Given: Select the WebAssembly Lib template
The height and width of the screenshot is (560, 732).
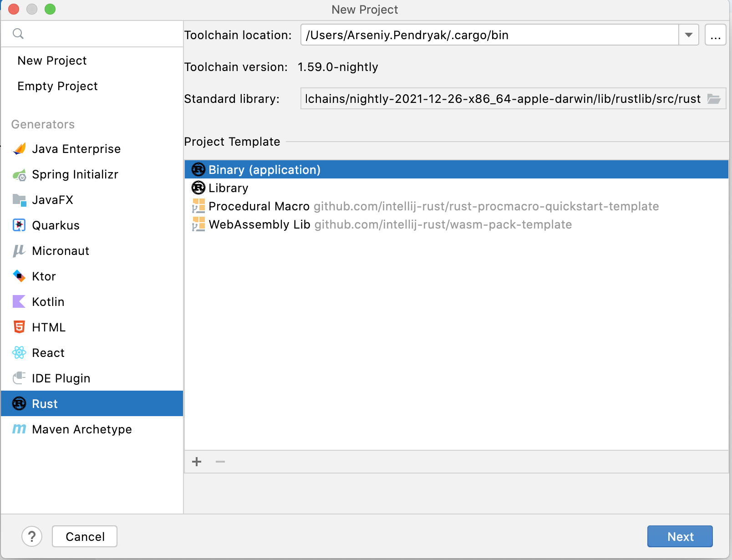Looking at the screenshot, I should [457, 224].
